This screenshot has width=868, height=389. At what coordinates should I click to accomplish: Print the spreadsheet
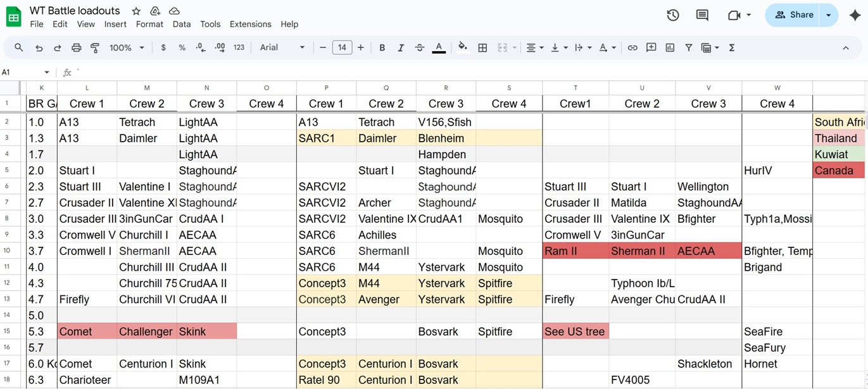(77, 47)
